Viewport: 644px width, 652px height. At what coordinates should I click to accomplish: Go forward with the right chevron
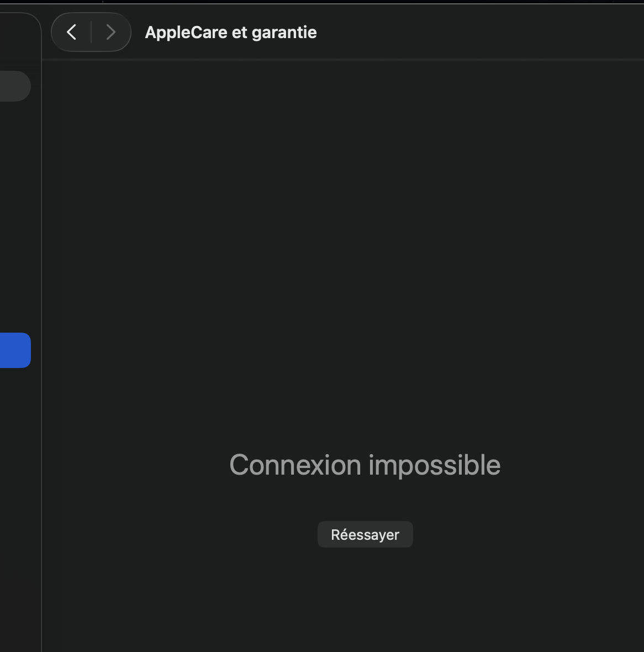pyautogui.click(x=110, y=32)
